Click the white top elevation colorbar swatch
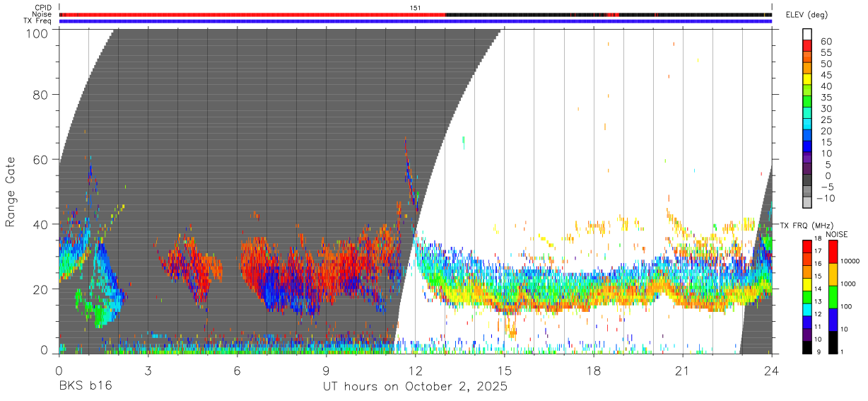 [807, 34]
